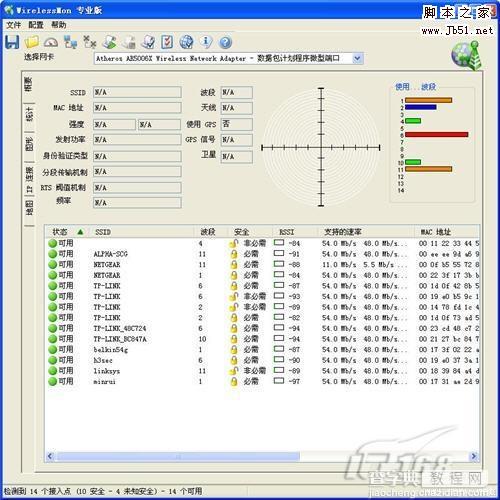This screenshot has height=500, width=500.
Task: Click the WirelessMon globe-antenna logo
Action: coord(467,56)
